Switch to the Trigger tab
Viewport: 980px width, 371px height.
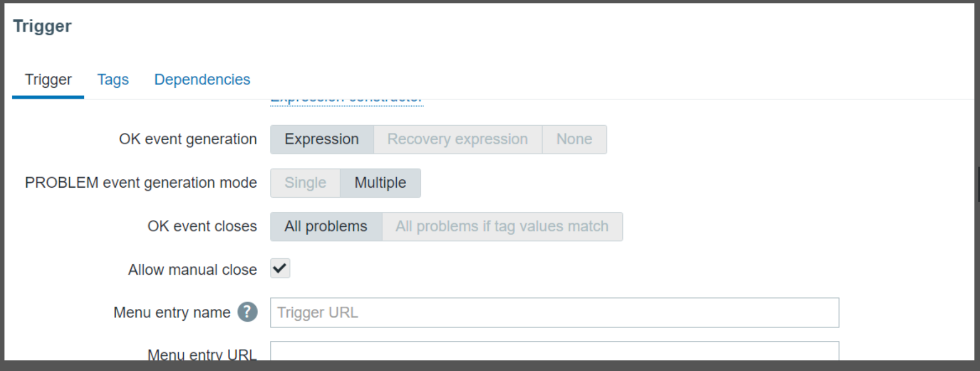point(48,80)
